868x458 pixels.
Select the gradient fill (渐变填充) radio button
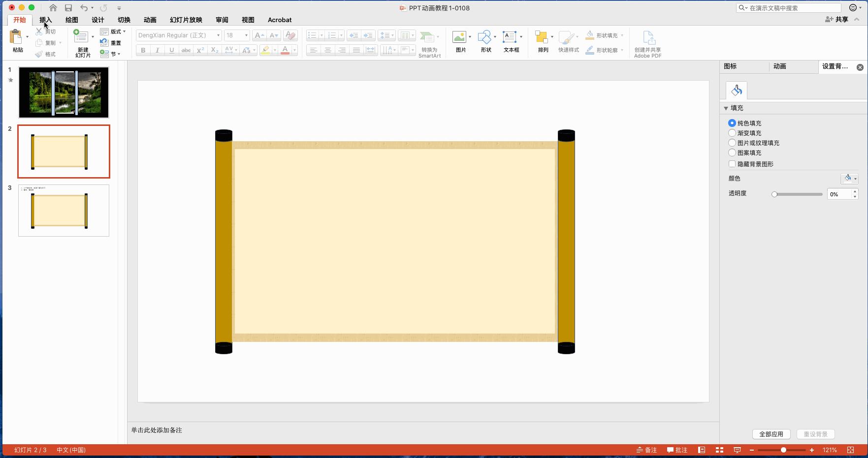coord(732,133)
